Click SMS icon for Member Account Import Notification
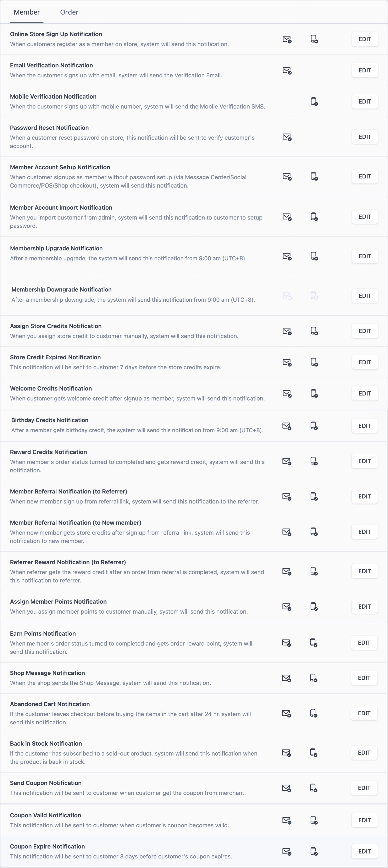 (314, 217)
